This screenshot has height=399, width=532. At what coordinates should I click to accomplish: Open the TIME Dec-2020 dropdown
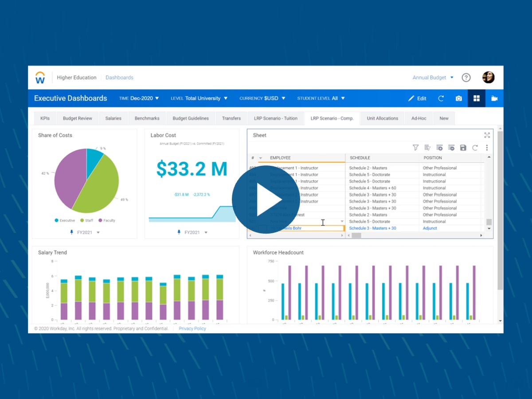click(139, 98)
